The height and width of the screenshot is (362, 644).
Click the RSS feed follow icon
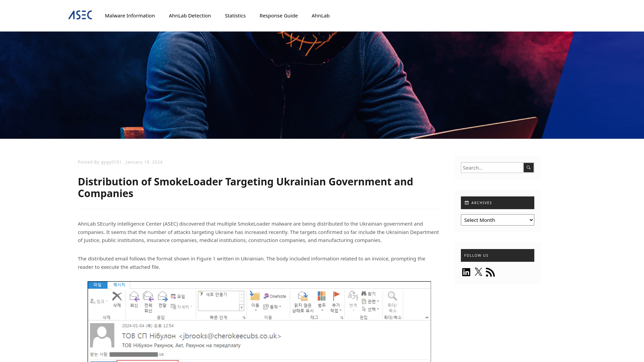tap(490, 272)
